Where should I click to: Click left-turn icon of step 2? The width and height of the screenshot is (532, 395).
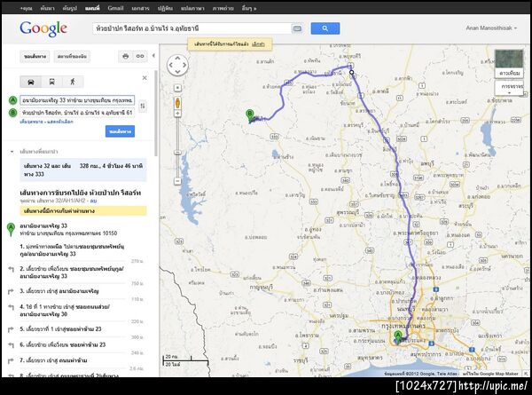11,269
